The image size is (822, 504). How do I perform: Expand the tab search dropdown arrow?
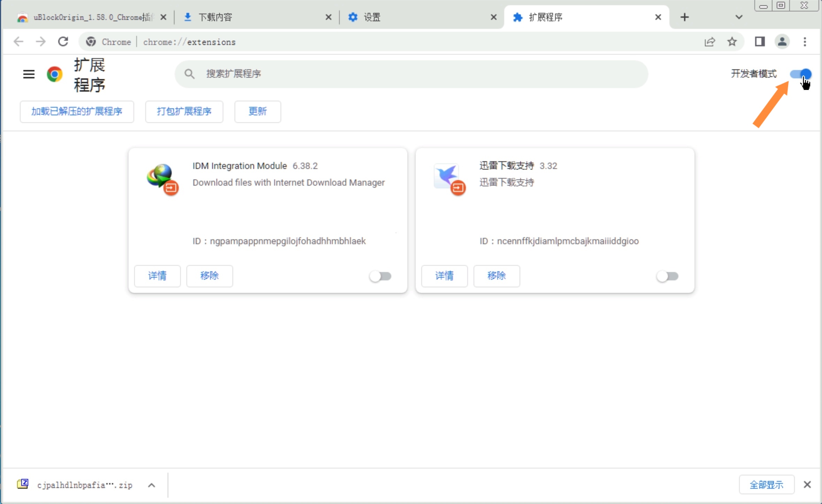[739, 17]
